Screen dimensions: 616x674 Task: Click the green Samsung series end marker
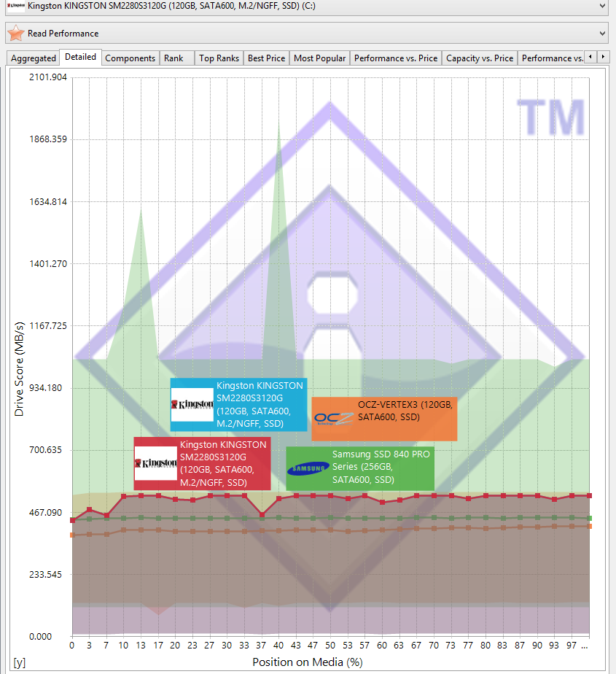coord(589,518)
